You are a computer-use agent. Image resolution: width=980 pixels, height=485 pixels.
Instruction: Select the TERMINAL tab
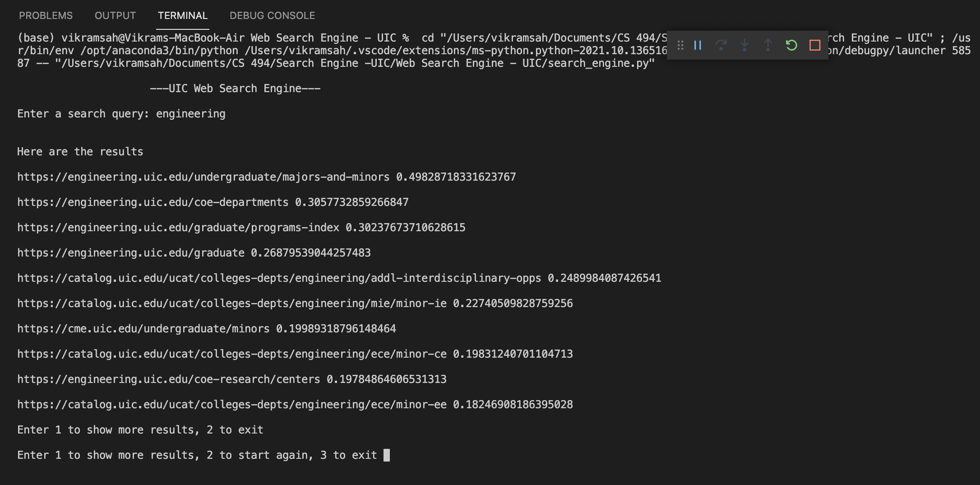click(183, 15)
